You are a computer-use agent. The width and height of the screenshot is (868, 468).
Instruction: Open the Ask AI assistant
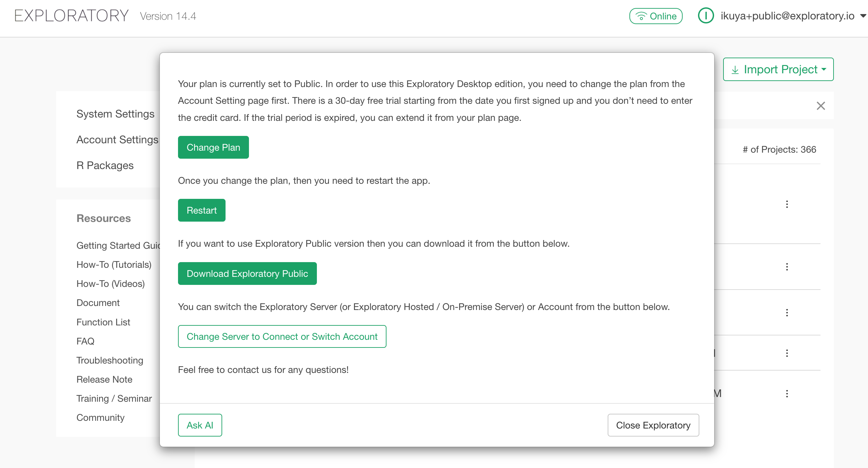click(x=200, y=425)
